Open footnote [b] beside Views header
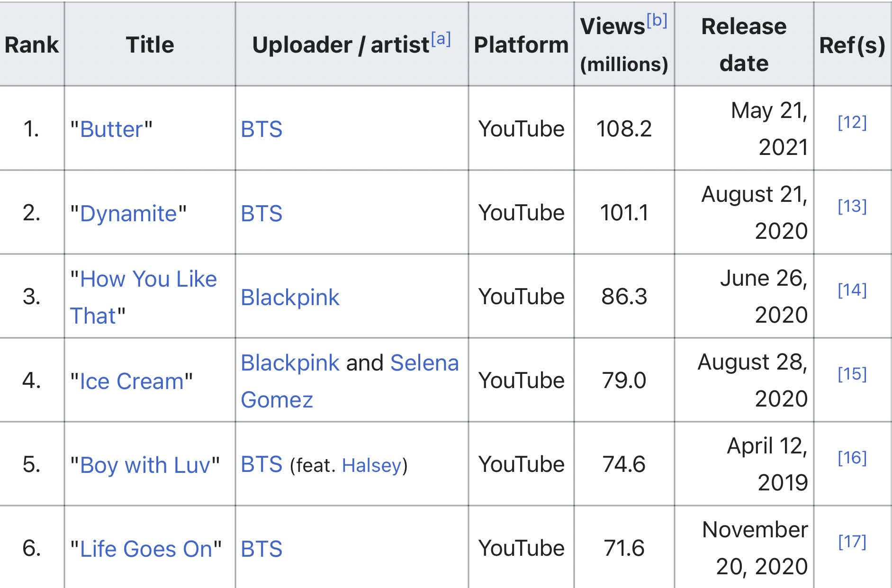892x588 pixels. point(657,20)
